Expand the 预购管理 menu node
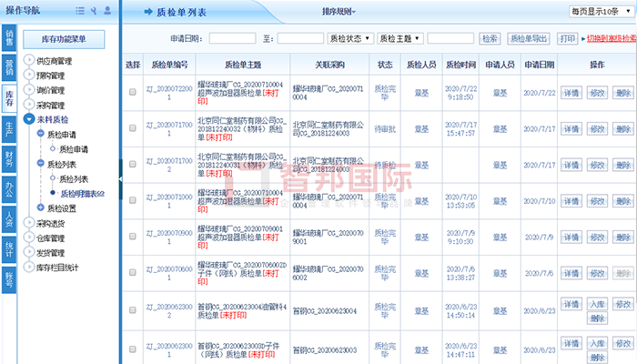This screenshot has width=637, height=364. [x=29, y=75]
